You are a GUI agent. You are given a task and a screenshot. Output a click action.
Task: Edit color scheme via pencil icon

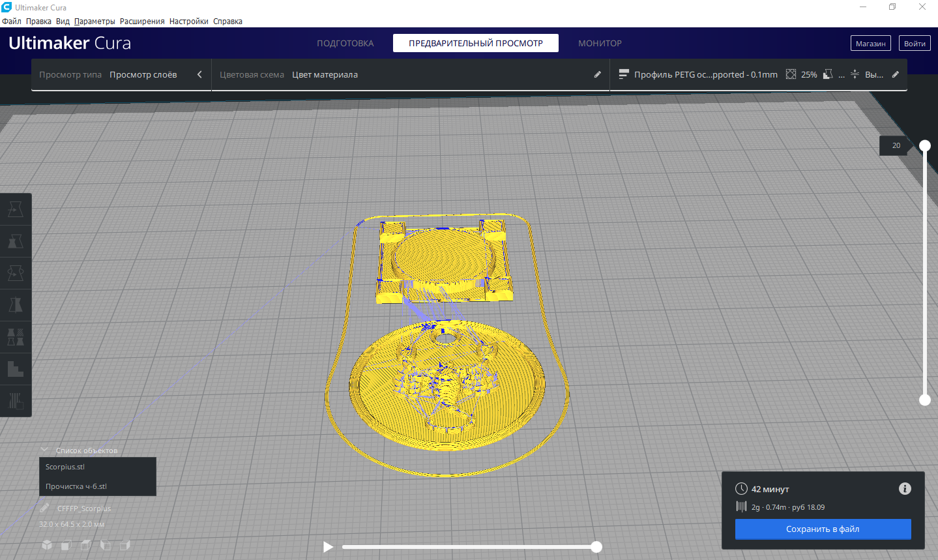pyautogui.click(x=597, y=74)
